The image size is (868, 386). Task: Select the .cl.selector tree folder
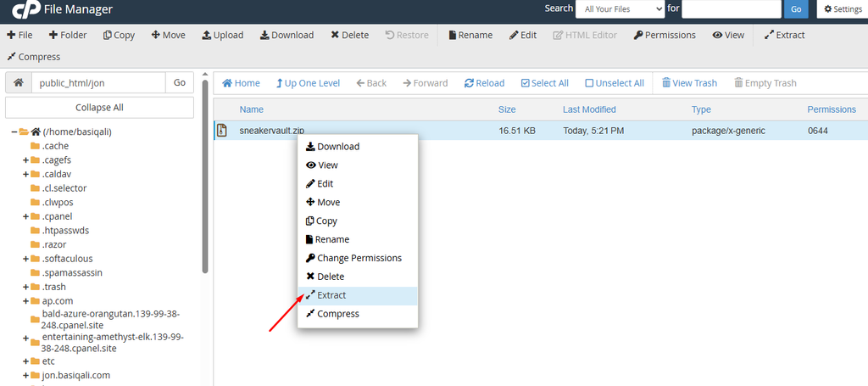point(64,187)
